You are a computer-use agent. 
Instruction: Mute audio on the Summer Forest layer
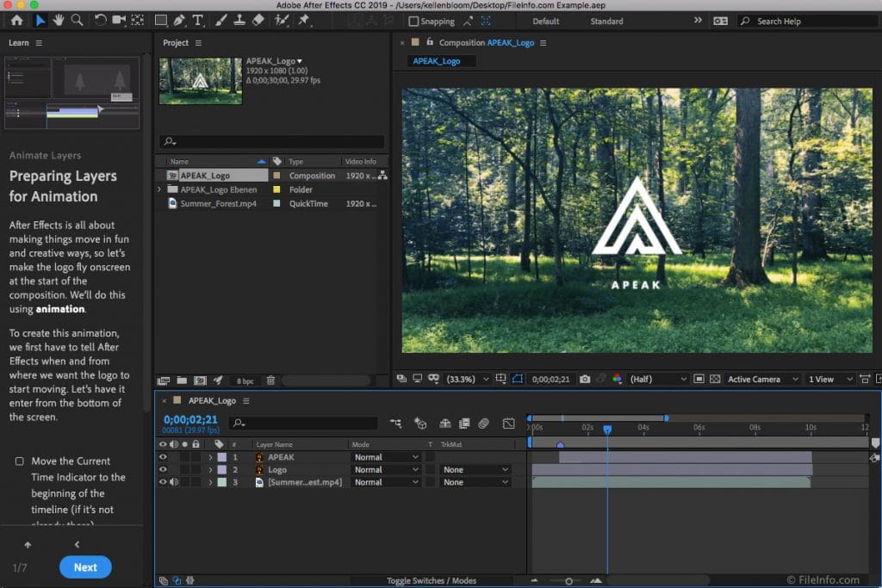click(x=172, y=482)
